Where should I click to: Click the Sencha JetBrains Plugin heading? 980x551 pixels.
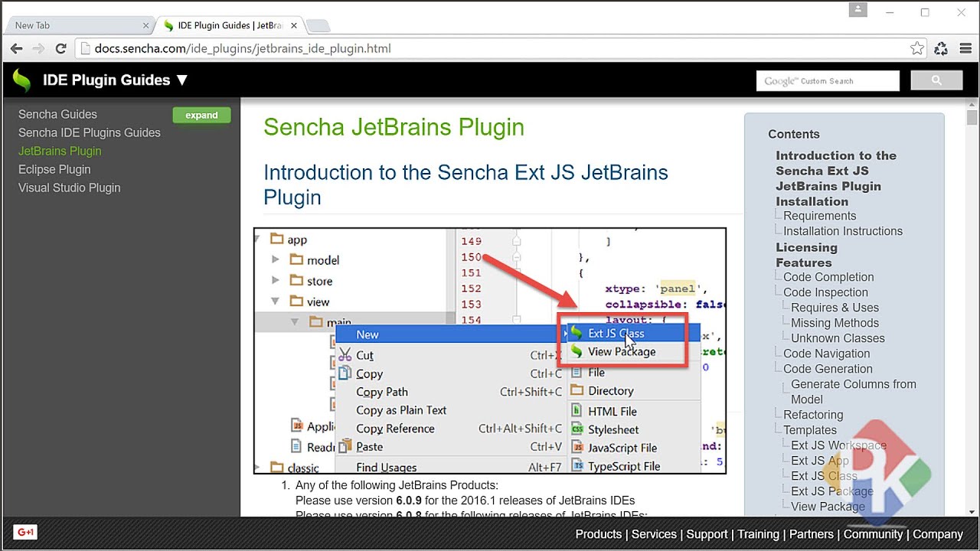394,127
